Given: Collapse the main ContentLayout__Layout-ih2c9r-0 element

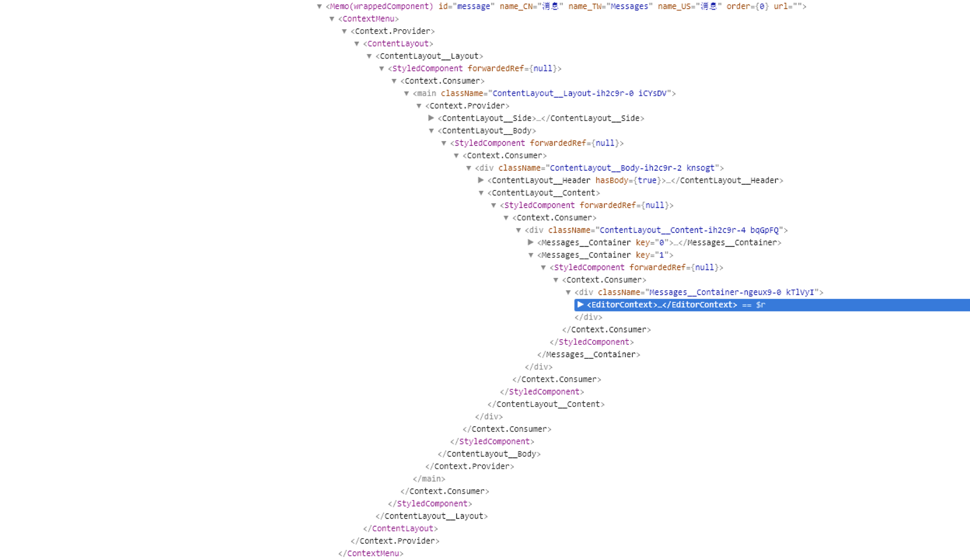Looking at the screenshot, I should click(x=406, y=93).
